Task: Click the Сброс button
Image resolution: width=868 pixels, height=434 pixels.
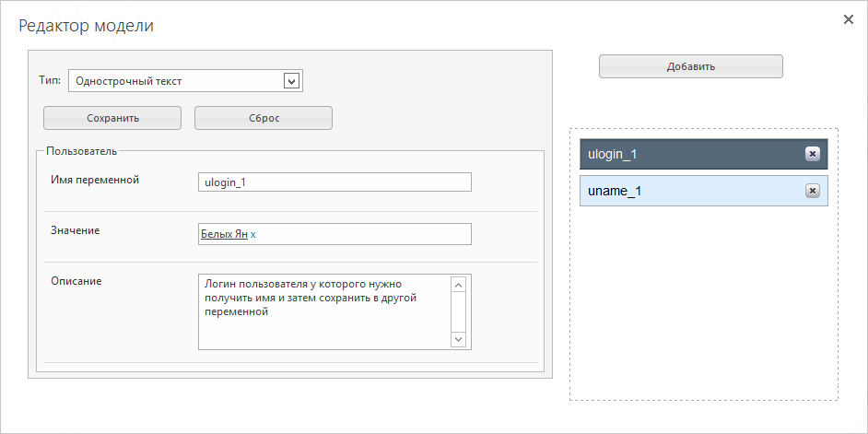Action: pyautogui.click(x=264, y=118)
